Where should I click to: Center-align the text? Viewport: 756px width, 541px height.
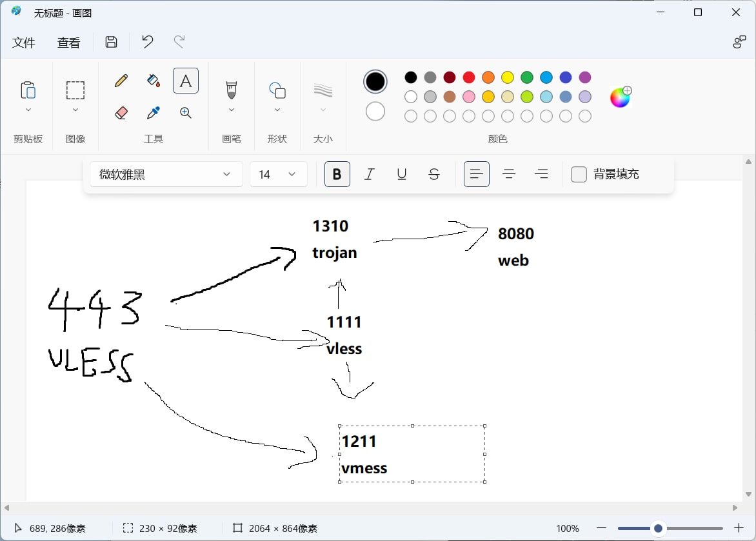(509, 174)
